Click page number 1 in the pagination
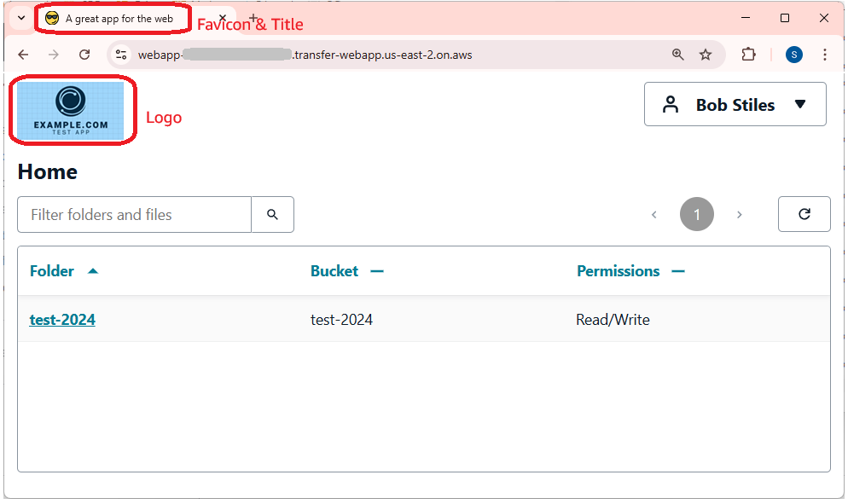The image size is (848, 504). click(x=696, y=214)
